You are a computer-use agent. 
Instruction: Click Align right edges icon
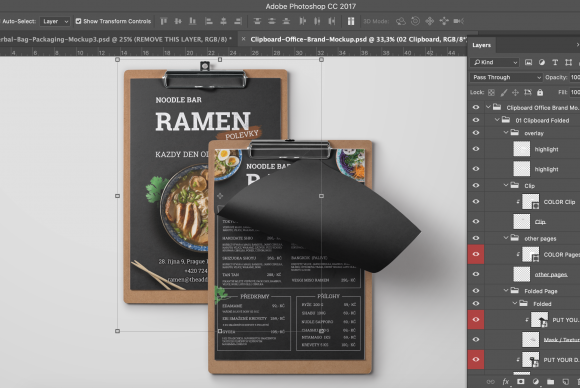click(x=238, y=21)
